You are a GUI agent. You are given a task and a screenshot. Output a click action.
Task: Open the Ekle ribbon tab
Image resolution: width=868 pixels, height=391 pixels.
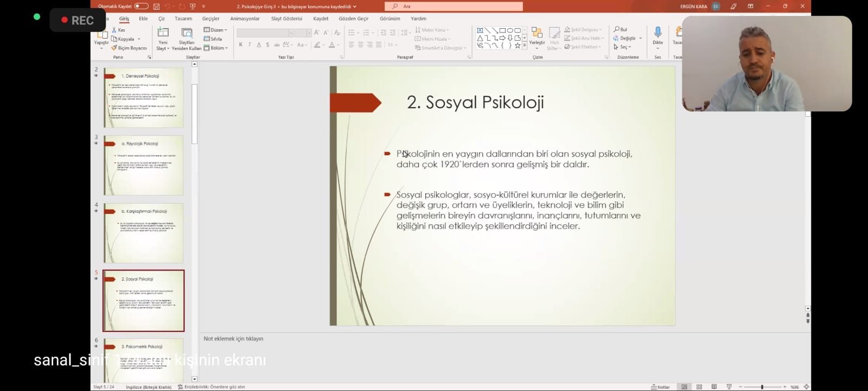pos(143,18)
